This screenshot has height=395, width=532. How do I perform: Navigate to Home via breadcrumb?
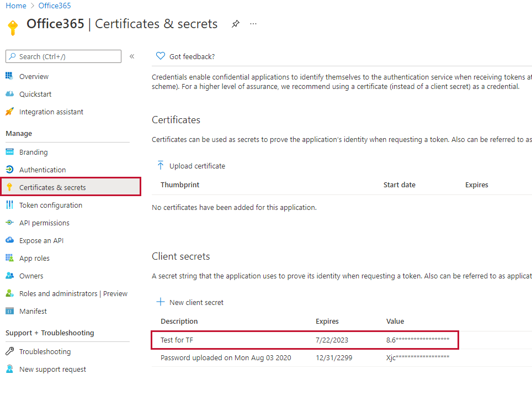(15, 6)
